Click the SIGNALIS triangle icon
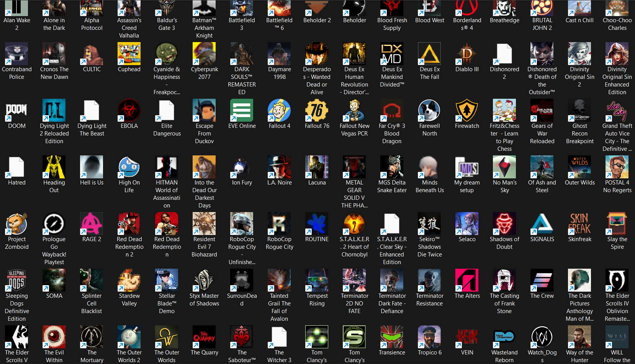Screen dimensions: 635x364 [542, 224]
